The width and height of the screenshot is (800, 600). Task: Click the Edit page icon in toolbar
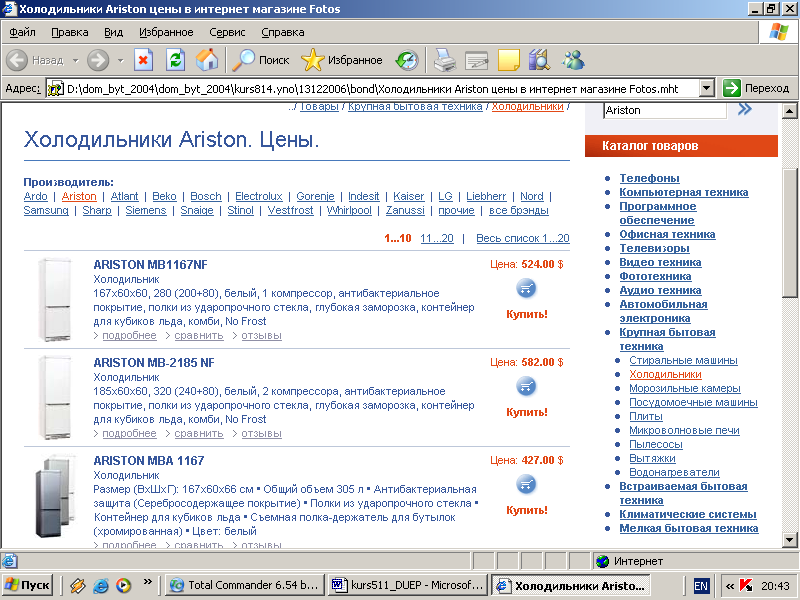477,60
